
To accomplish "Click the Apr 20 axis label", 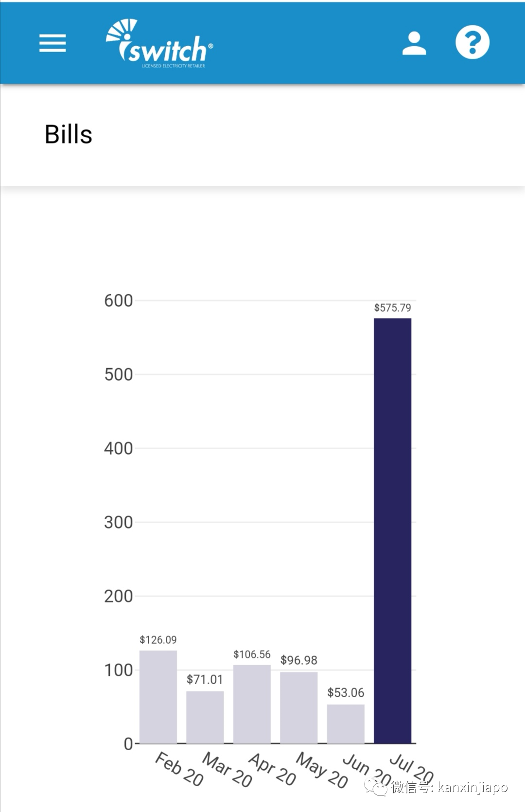I will pyautogui.click(x=272, y=769).
